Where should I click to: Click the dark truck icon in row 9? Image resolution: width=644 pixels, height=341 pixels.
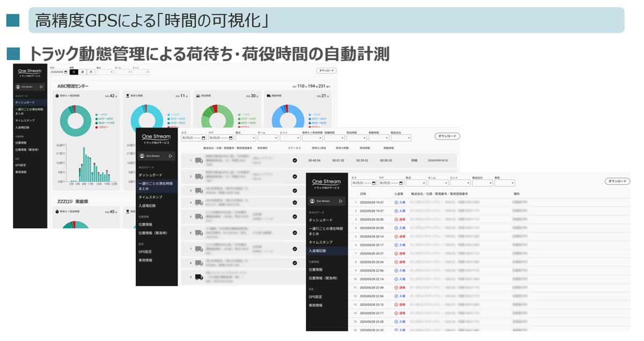199,277
